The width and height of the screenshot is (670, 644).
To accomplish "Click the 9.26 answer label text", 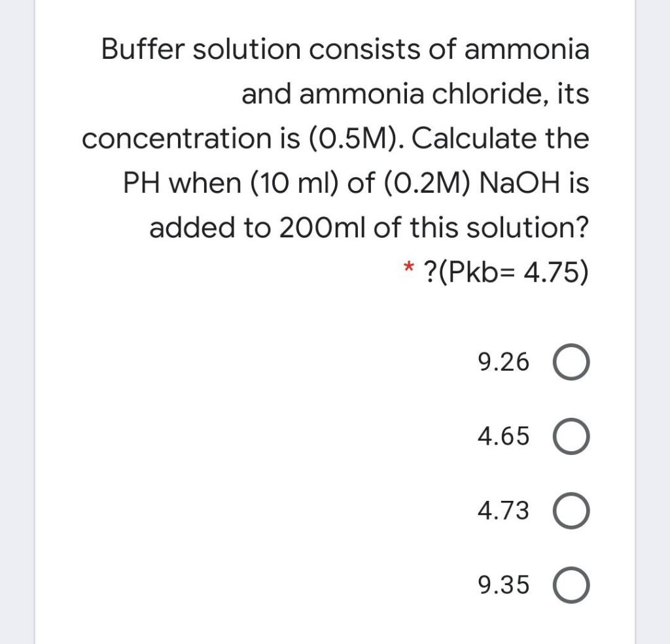I will coord(502,362).
